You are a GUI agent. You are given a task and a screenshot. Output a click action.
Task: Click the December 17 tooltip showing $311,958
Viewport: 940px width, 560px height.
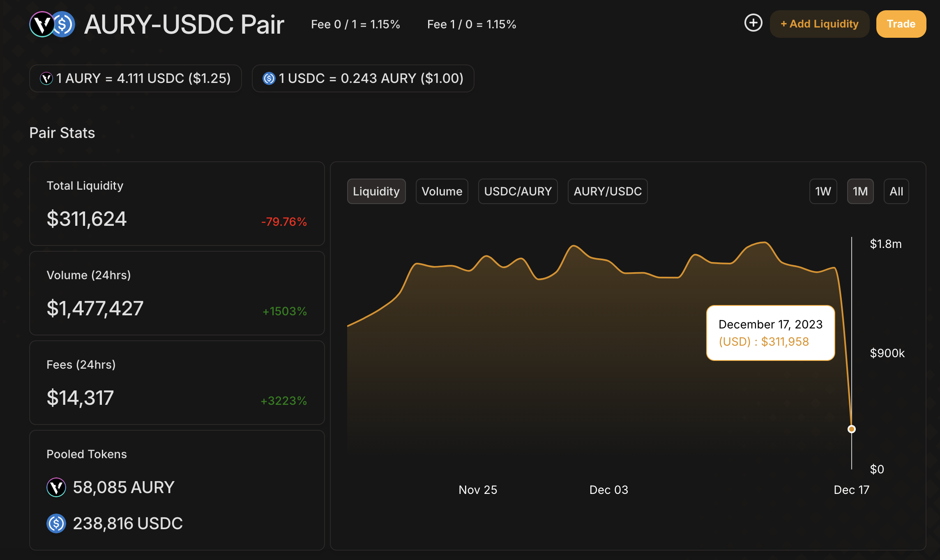tap(770, 333)
